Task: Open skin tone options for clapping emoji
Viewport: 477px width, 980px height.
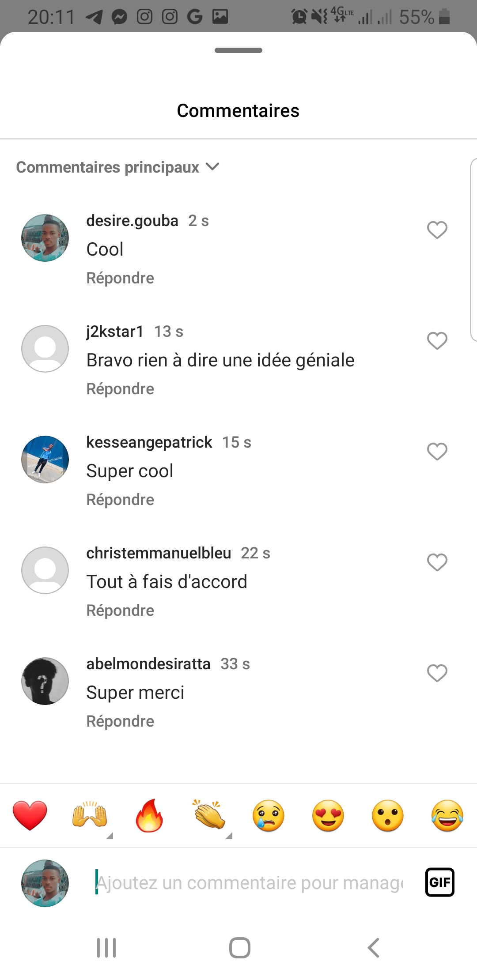Action: click(229, 836)
